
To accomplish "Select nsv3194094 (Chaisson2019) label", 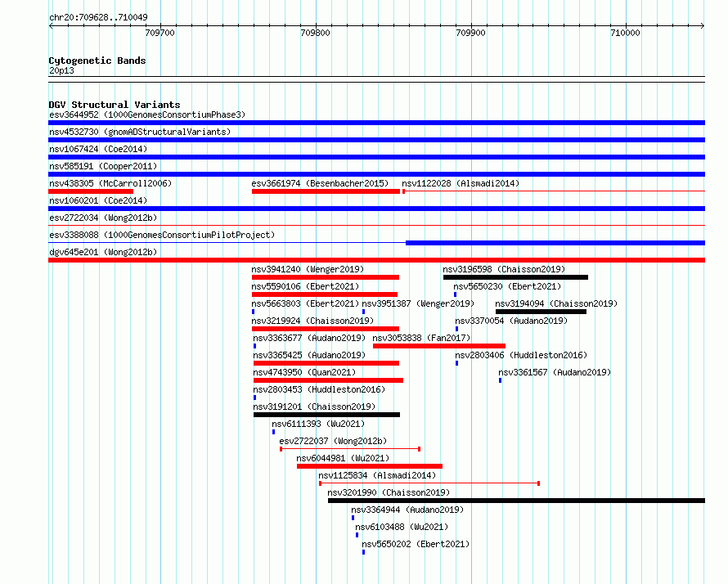I will pos(557,303).
